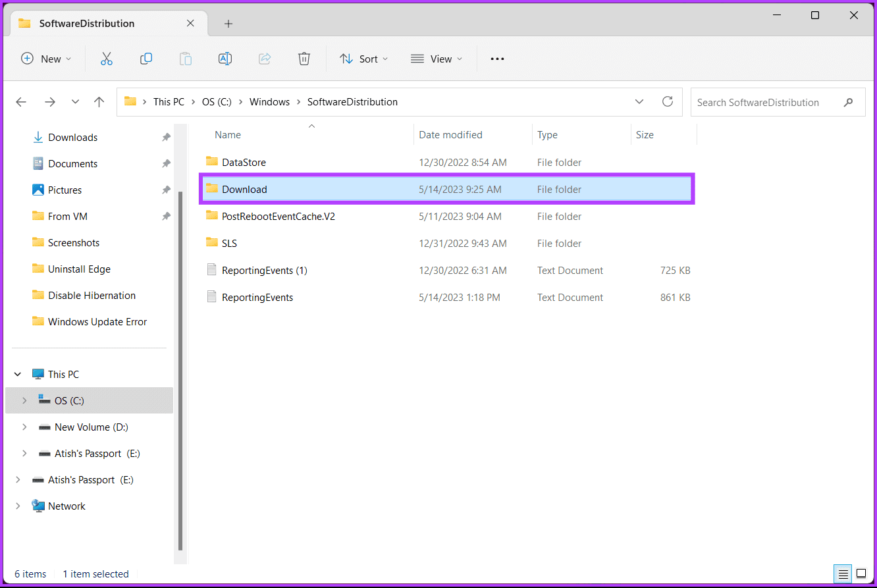This screenshot has width=877, height=588.
Task: Click the Refresh icon beside address bar
Action: click(668, 102)
